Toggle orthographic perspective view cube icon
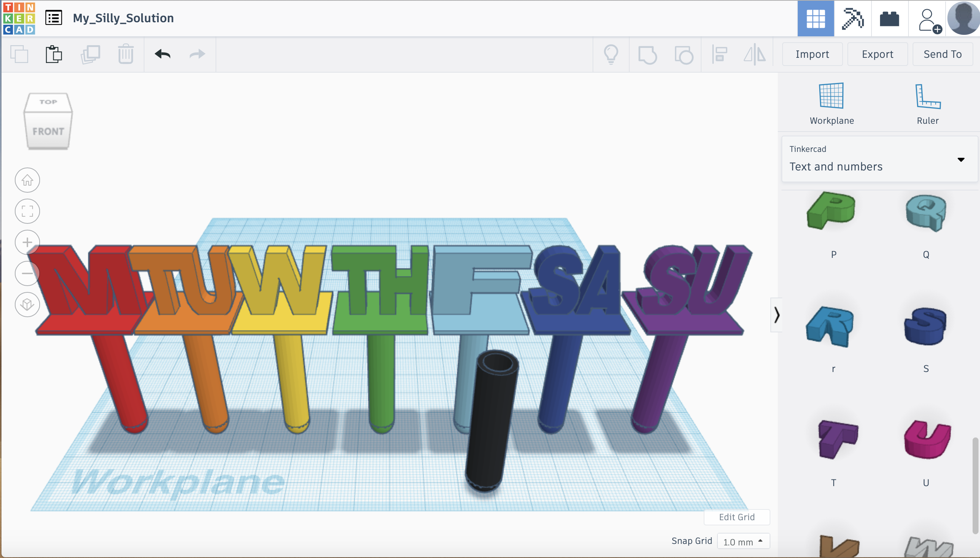 27,305
